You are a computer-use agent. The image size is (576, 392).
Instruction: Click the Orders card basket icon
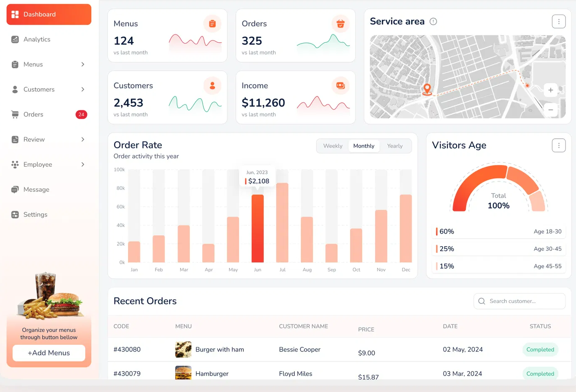[x=340, y=24]
